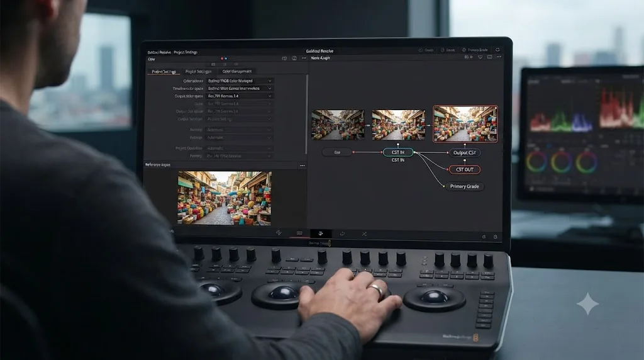
Task: Open the settings panel three-dot menu
Action: pyautogui.click(x=304, y=59)
